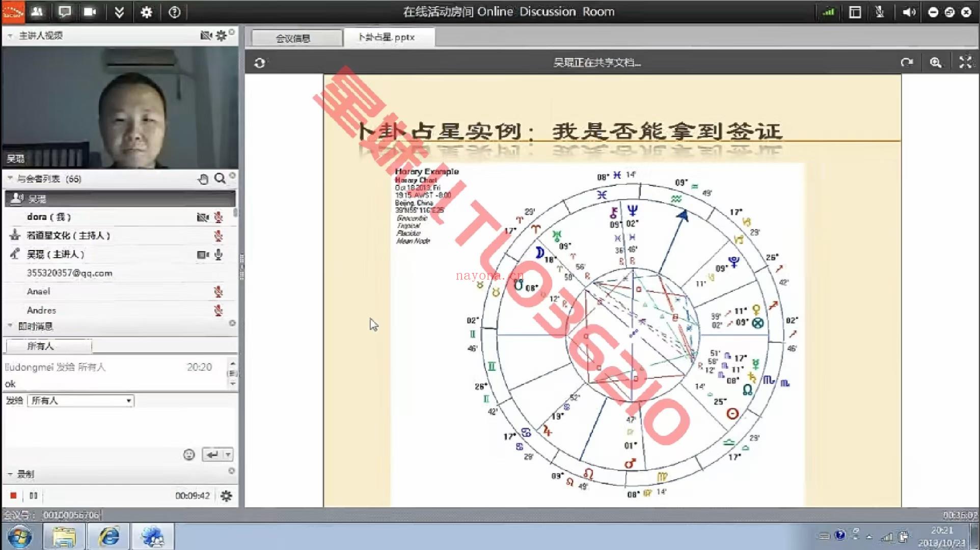This screenshot has height=550, width=980.
Task: Toggle Andres's muted microphone
Action: [x=218, y=310]
